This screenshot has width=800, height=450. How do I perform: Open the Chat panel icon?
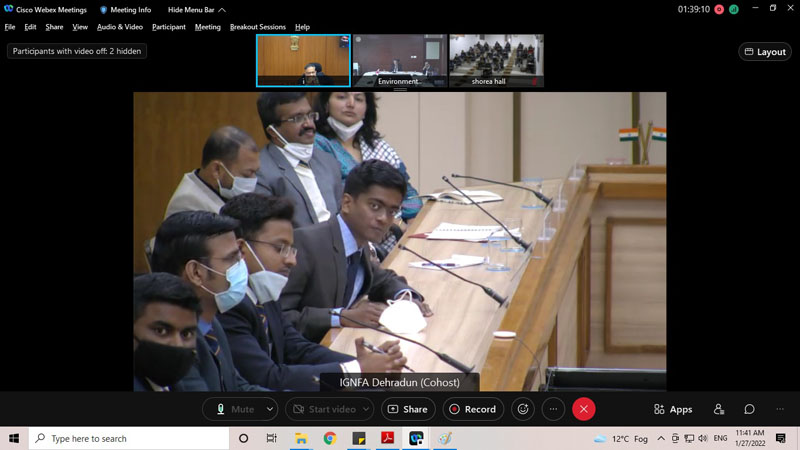click(749, 409)
